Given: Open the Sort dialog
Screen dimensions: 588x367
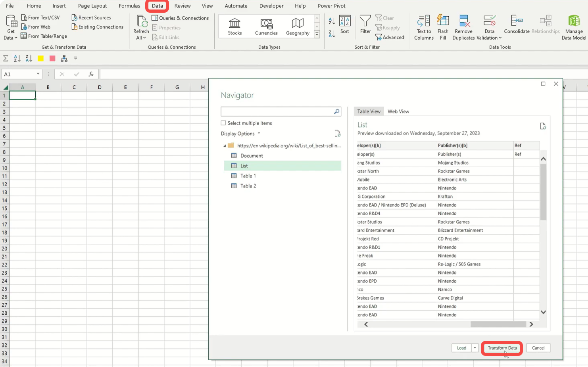Looking at the screenshot, I should coord(345,25).
